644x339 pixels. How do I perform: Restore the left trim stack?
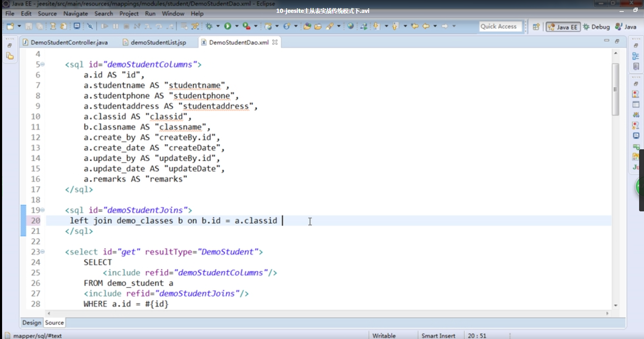[x=9, y=45]
